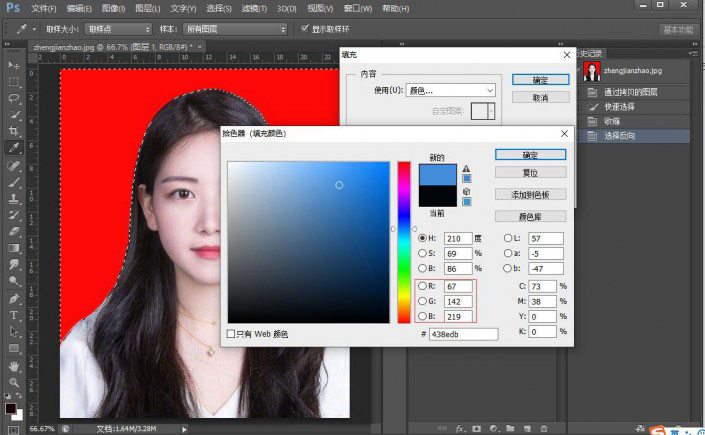Click the vertical hue spectrum slider
This screenshot has width=705, height=435.
pyautogui.click(x=404, y=240)
